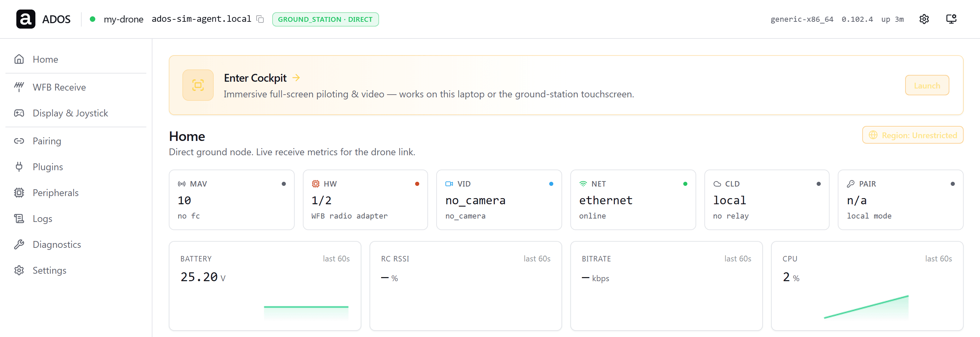
Task: Click the cockpit focus-frame icon in banner
Action: (198, 85)
